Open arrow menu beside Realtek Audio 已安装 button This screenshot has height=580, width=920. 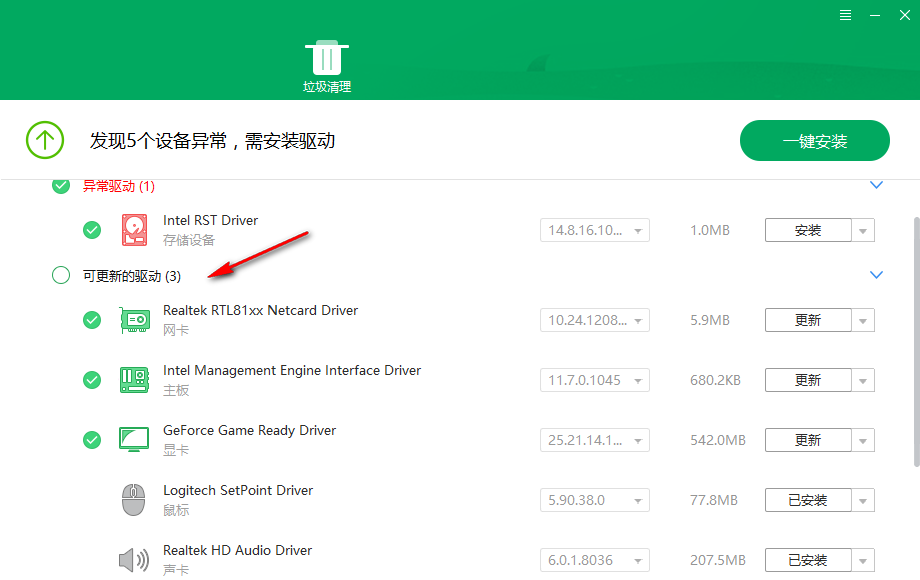[863, 560]
